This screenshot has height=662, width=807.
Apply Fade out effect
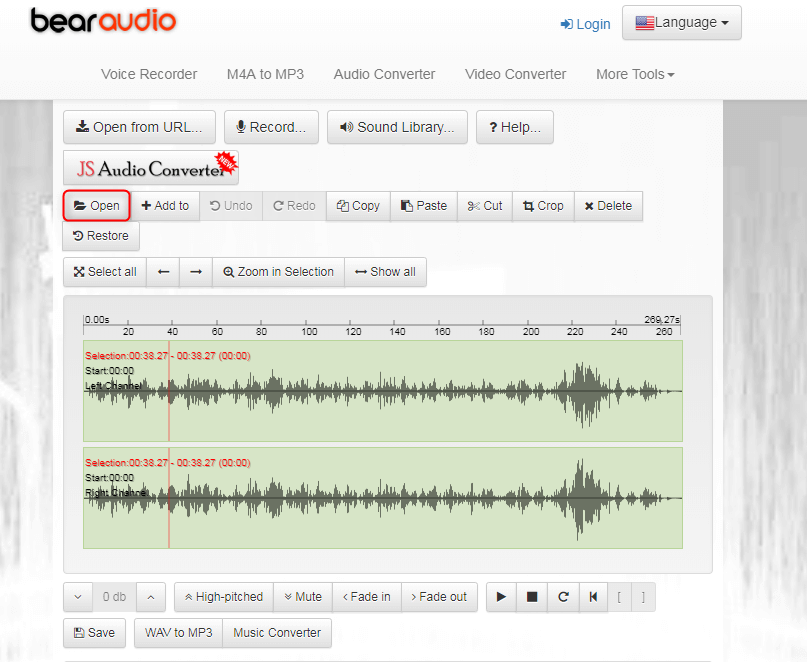[x=439, y=597]
